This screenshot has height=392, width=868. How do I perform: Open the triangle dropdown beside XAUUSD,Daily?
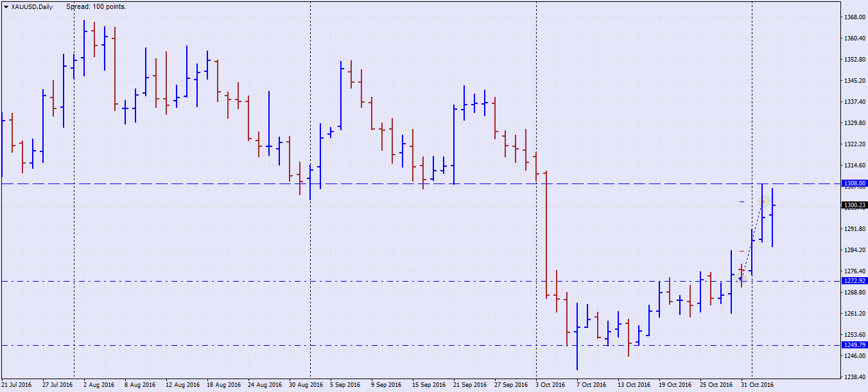point(6,6)
